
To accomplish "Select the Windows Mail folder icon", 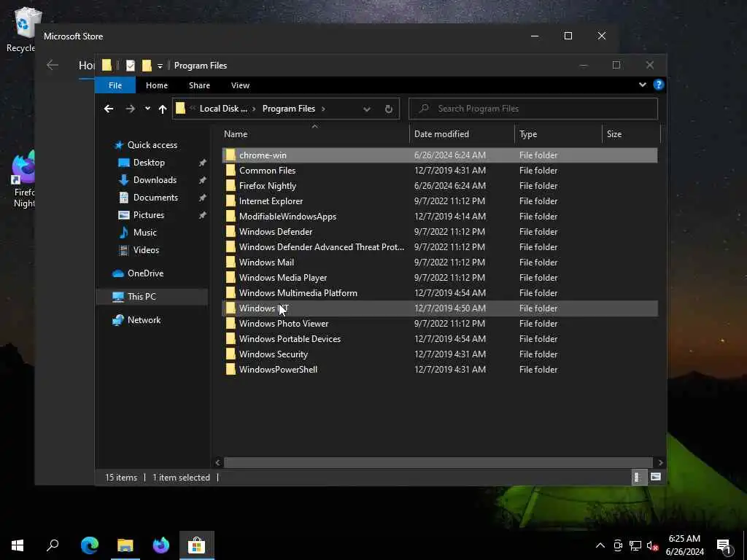I will [x=231, y=262].
